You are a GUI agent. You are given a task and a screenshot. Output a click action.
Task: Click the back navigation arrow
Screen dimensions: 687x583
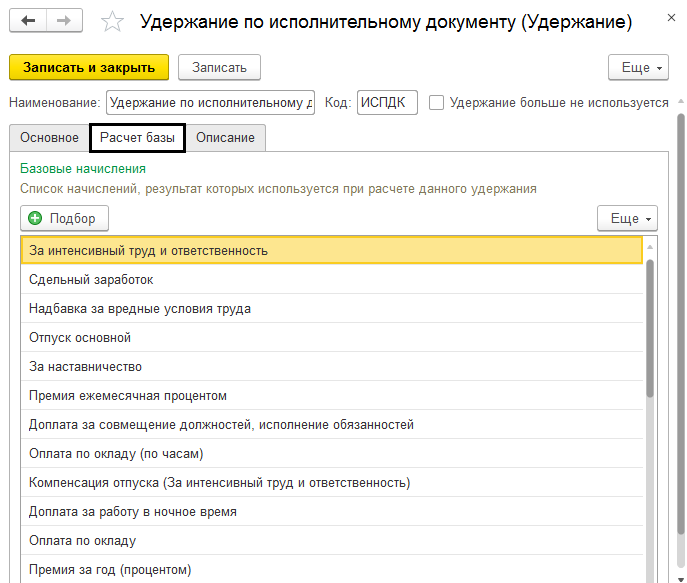(x=28, y=21)
